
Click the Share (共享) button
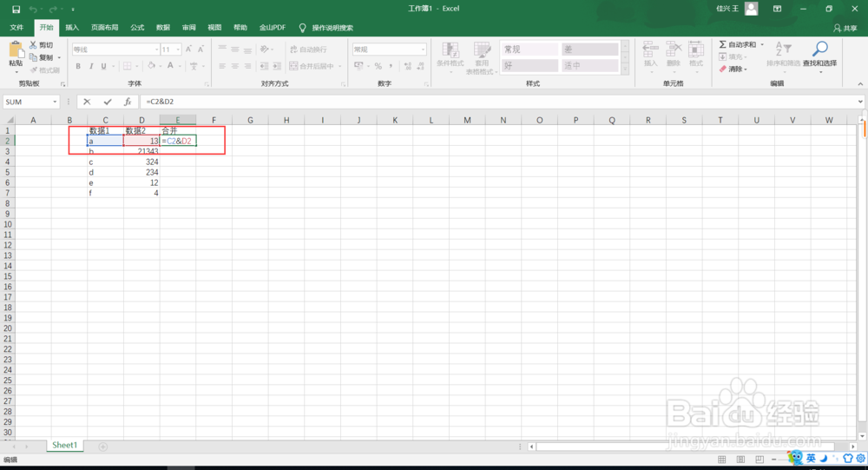pos(845,28)
